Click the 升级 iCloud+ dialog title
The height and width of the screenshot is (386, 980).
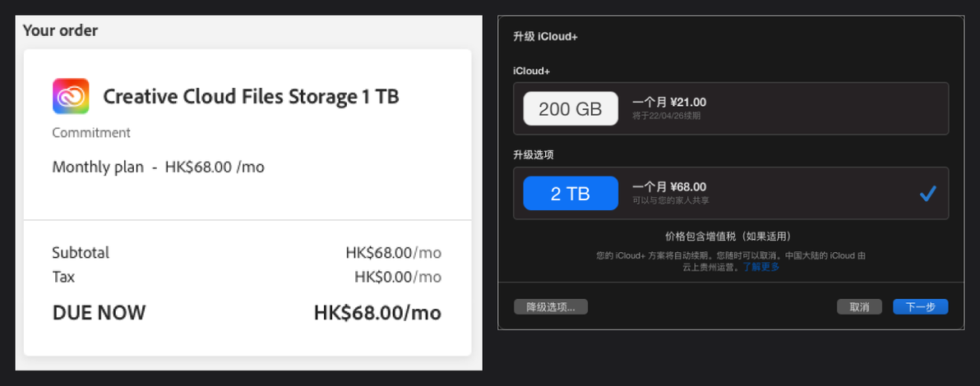click(545, 36)
